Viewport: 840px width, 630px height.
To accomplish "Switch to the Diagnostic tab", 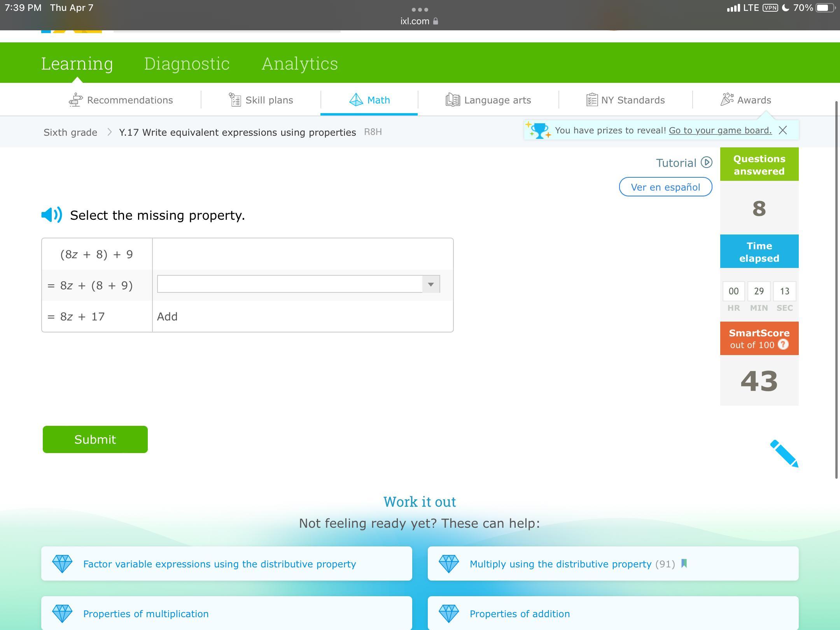I will click(187, 63).
